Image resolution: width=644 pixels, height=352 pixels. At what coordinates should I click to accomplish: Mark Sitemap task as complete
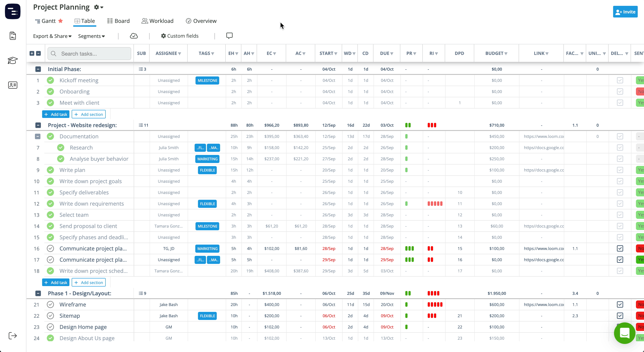click(x=50, y=316)
